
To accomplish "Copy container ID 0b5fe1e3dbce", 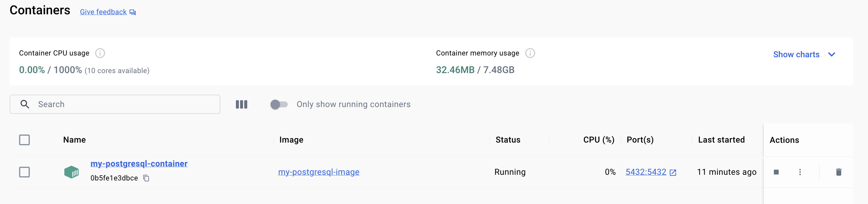I will 146,178.
